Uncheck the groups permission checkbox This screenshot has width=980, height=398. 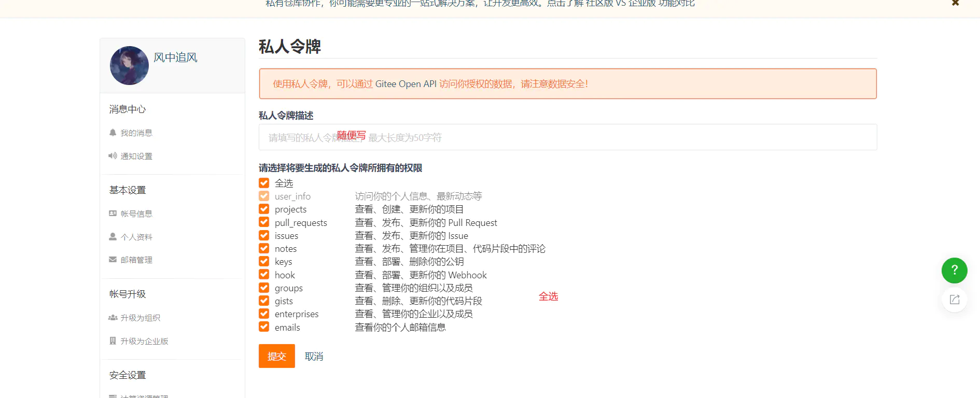point(264,288)
